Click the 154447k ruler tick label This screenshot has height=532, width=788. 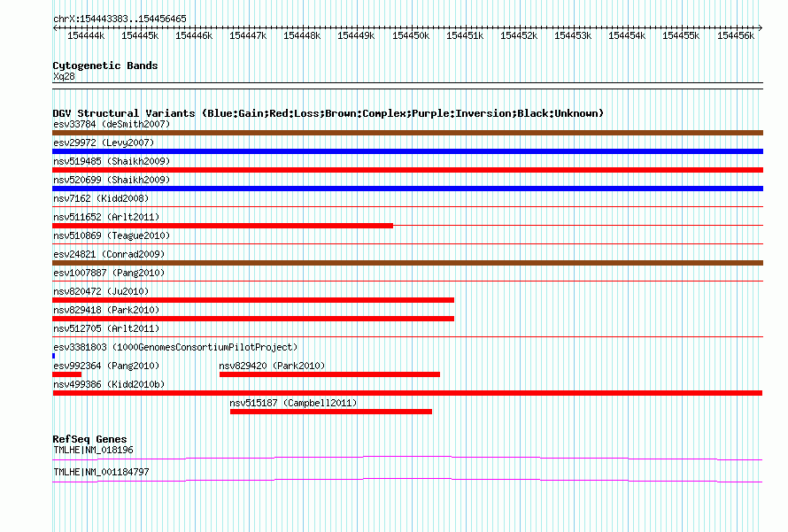248,35
